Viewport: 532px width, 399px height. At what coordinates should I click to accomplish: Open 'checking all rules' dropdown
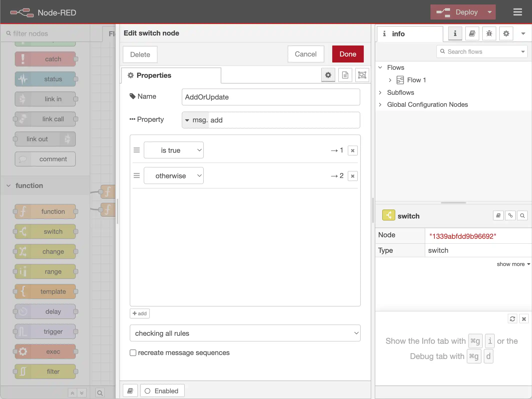click(245, 333)
